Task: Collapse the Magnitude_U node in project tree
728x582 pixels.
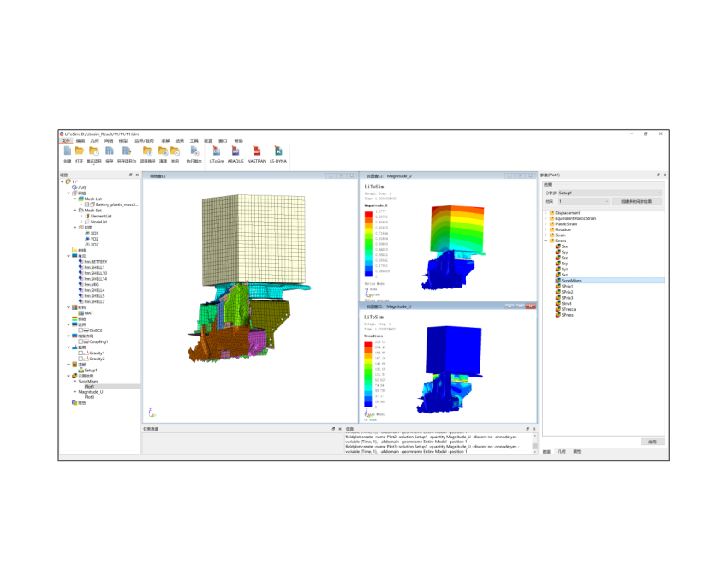Action: pos(75,392)
